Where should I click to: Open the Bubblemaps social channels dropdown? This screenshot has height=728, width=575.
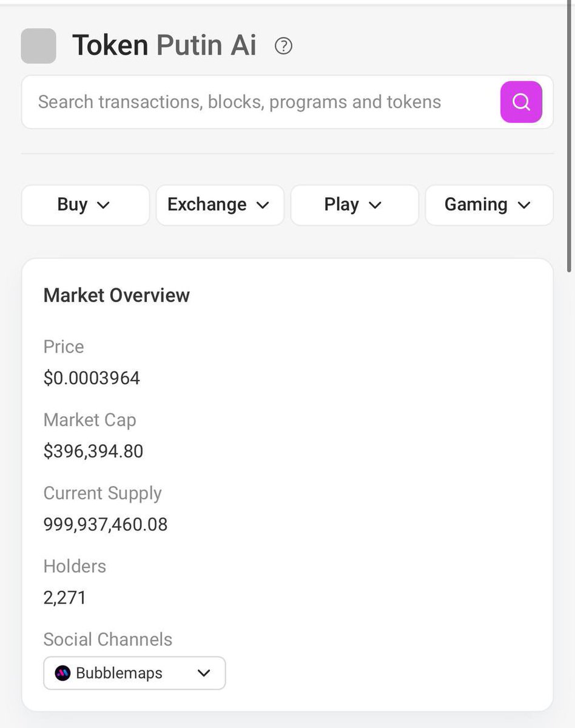tap(135, 673)
